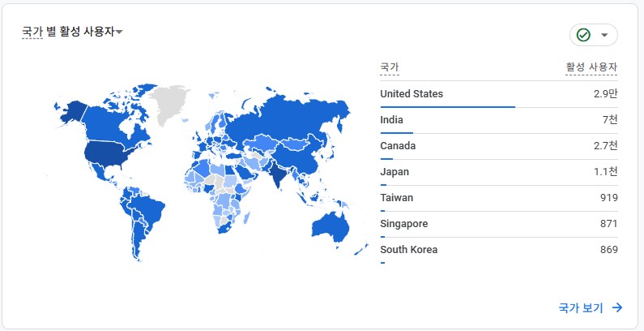Click arrow icon next to 국가 보기

[617, 307]
